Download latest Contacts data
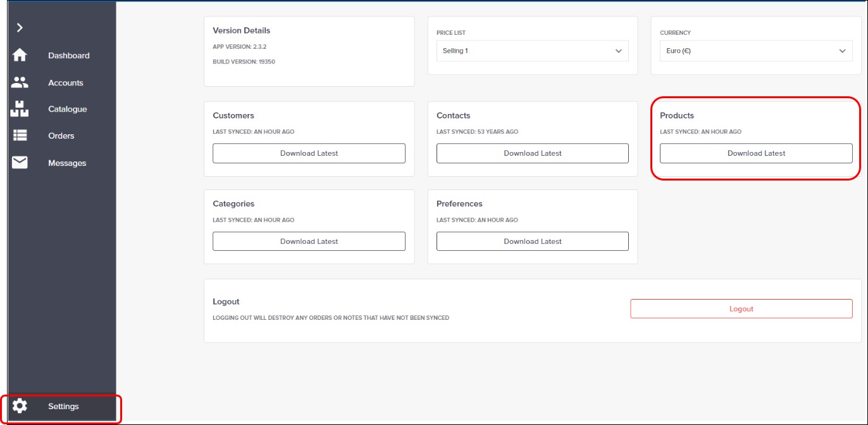Viewport: 868px width, 425px height. [532, 153]
